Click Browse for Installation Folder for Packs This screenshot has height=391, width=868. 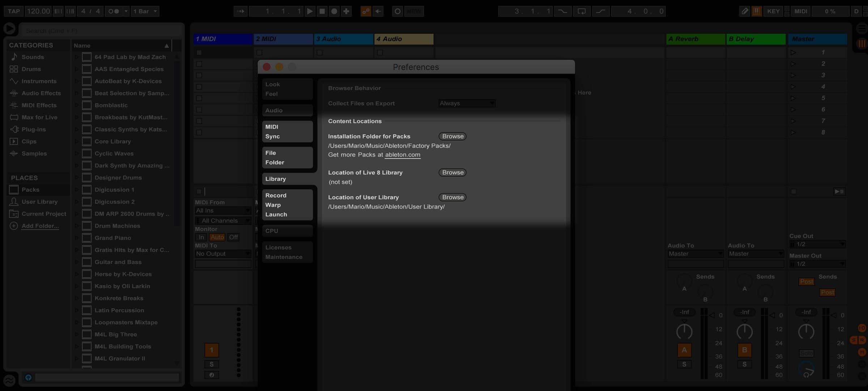[x=452, y=136]
